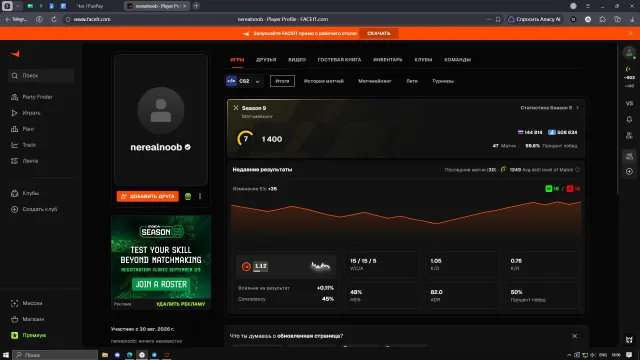Viewport: 640px width, 360px height.
Task: Expand the browser tab list arrow
Action: [18, 6]
